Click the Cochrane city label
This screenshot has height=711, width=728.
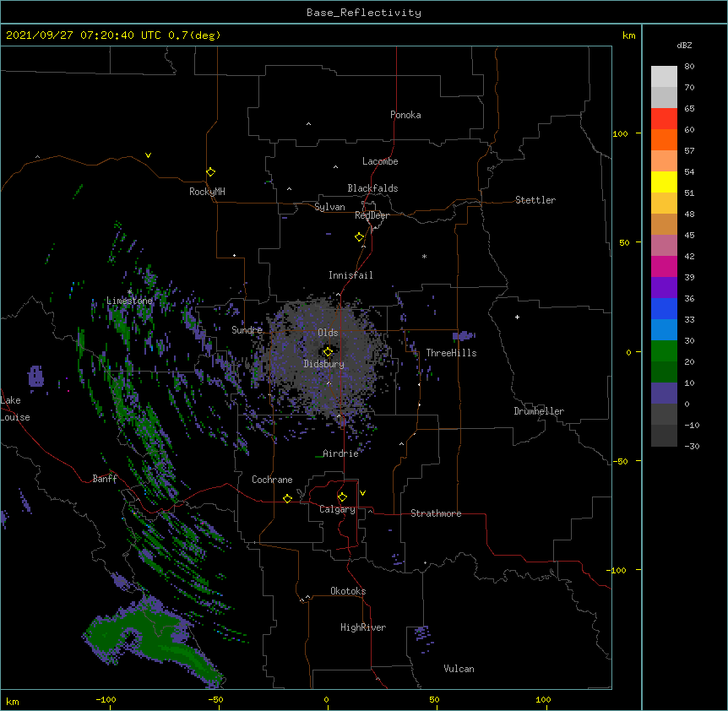(x=272, y=480)
